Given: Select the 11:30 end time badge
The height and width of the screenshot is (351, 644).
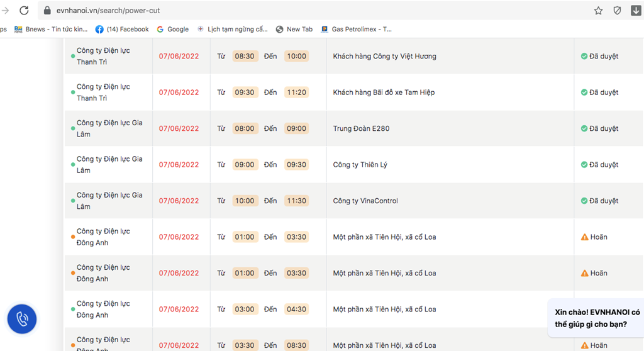Looking at the screenshot, I should click(x=297, y=201).
